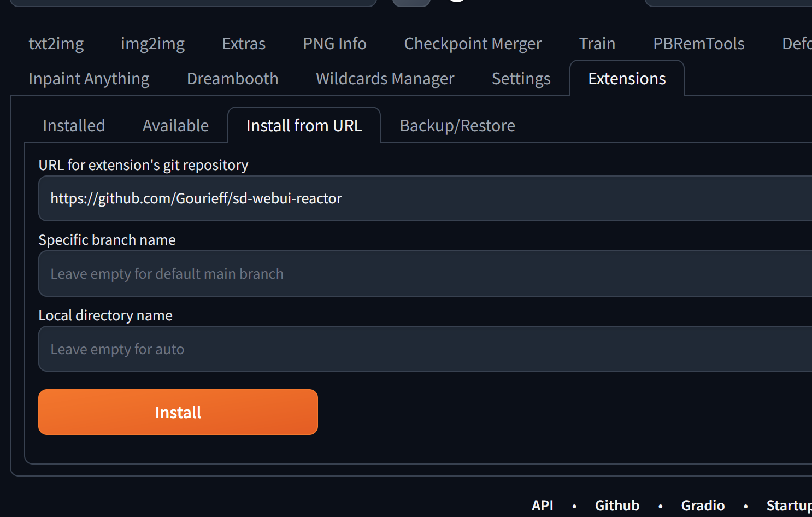The height and width of the screenshot is (517, 812).
Task: Open the Github link in the footer
Action: pyautogui.click(x=617, y=505)
